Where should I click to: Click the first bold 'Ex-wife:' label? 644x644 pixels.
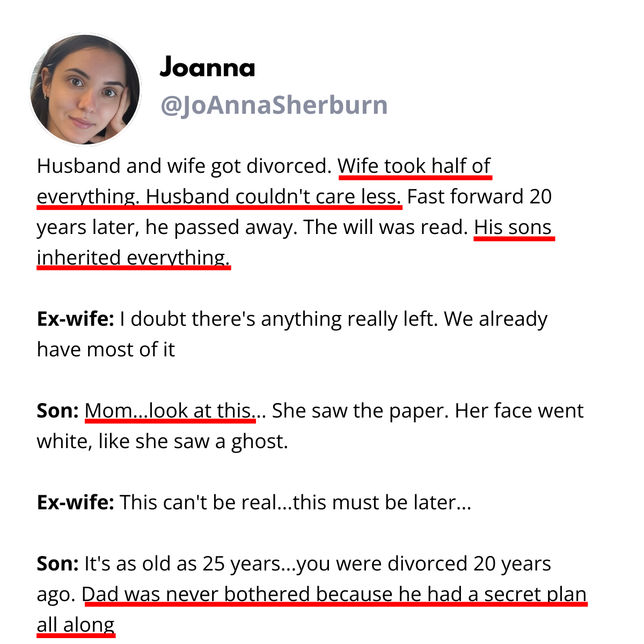[x=75, y=319]
